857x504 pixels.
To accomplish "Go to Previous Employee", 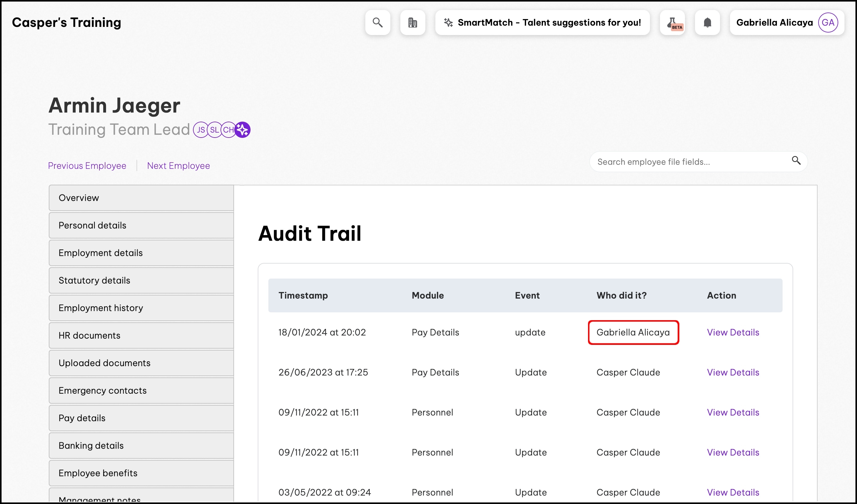I will [87, 165].
